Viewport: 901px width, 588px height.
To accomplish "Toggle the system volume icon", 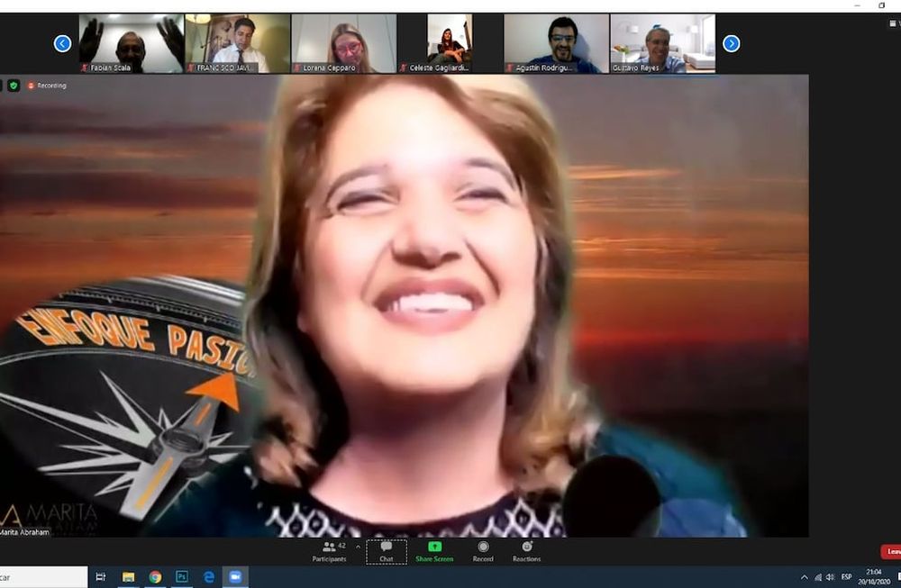I will [830, 577].
